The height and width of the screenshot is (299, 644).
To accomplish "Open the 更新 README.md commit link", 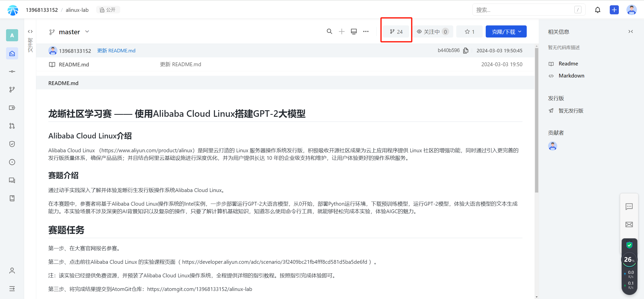I will 116,51.
